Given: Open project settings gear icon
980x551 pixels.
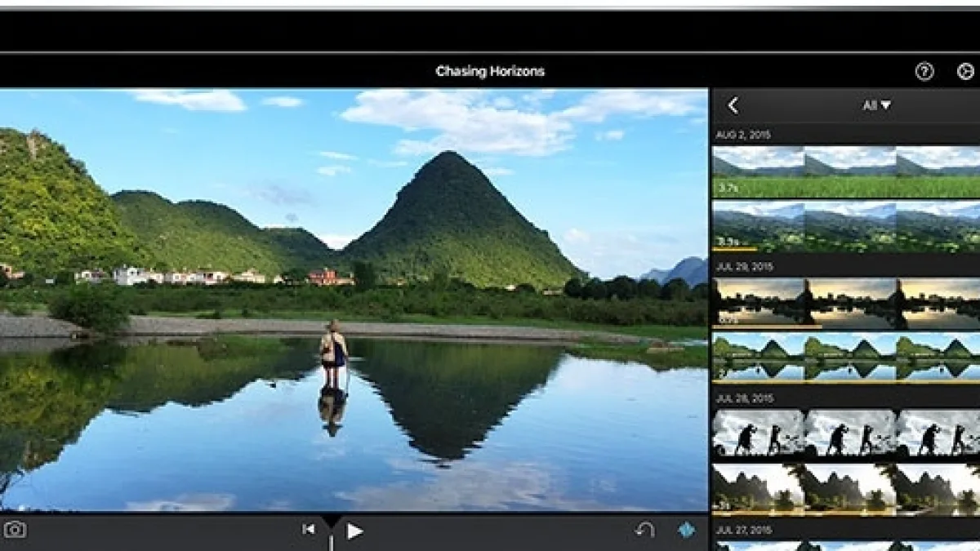Looking at the screenshot, I should point(966,72).
